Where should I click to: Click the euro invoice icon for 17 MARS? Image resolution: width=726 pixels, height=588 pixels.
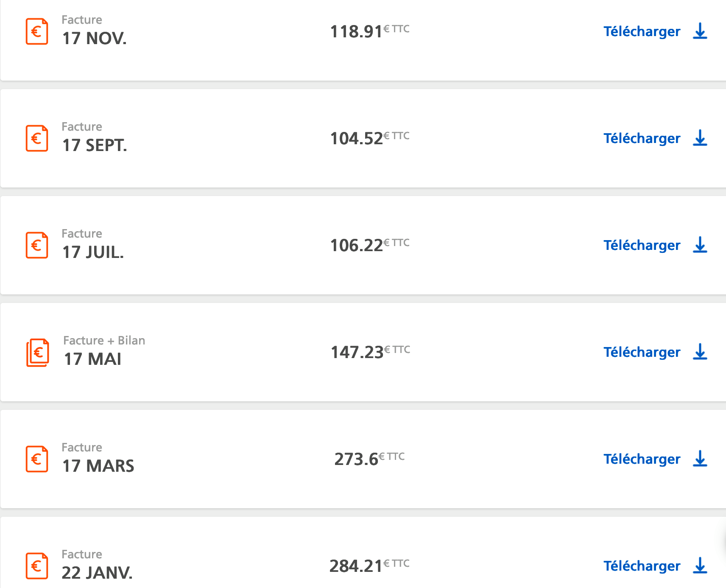37,459
